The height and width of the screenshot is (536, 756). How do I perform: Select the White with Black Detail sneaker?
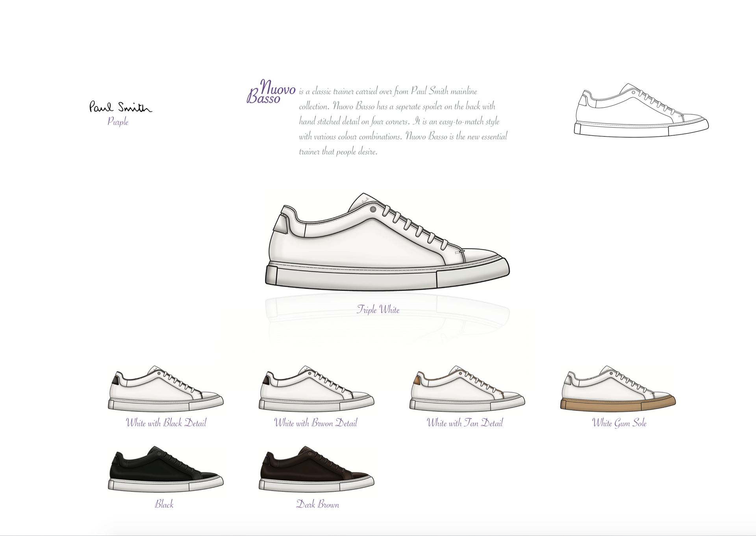pyautogui.click(x=165, y=390)
